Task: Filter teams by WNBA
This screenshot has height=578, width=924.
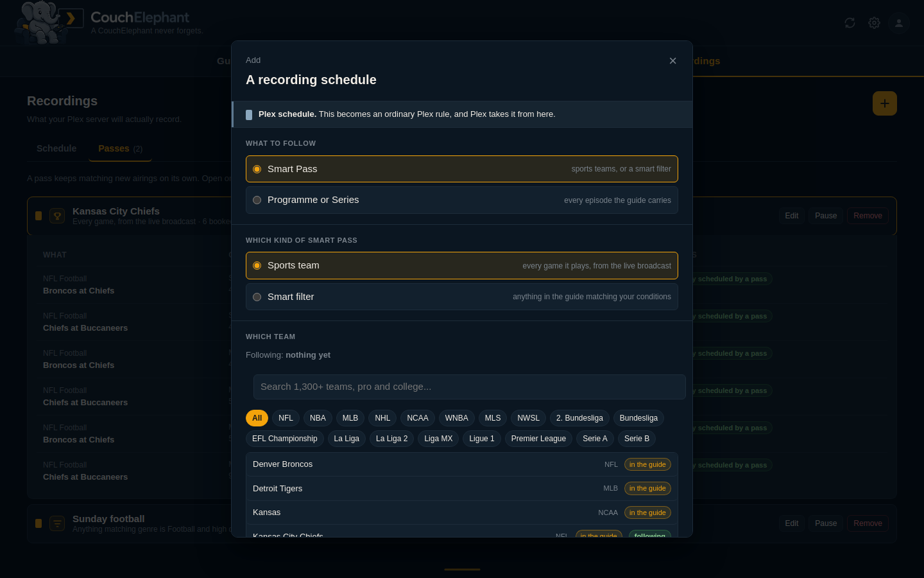Action: coord(457,418)
